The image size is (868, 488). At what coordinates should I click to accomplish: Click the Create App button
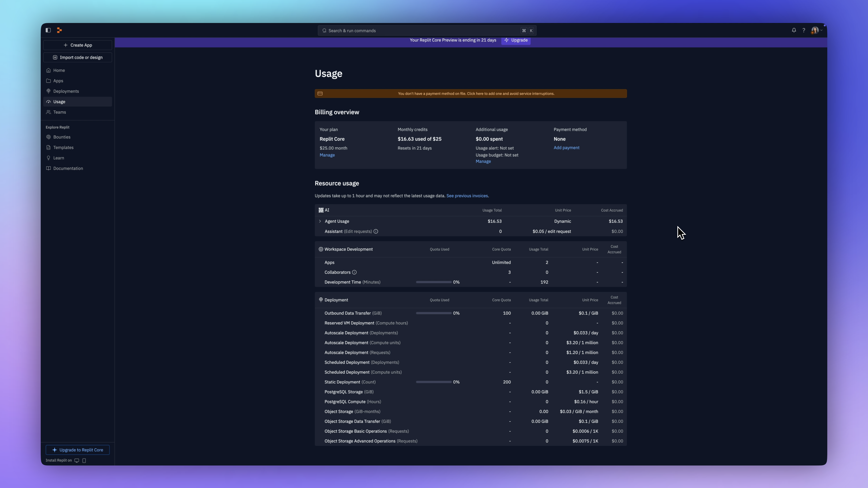[77, 45]
